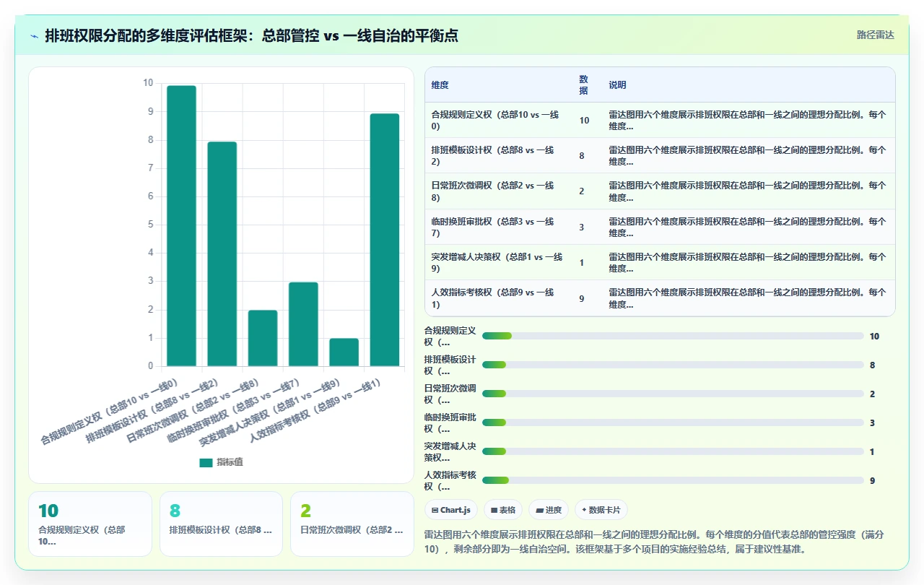This screenshot has width=924, height=585.
Task: Open data card showing value 8
Action: point(221,524)
